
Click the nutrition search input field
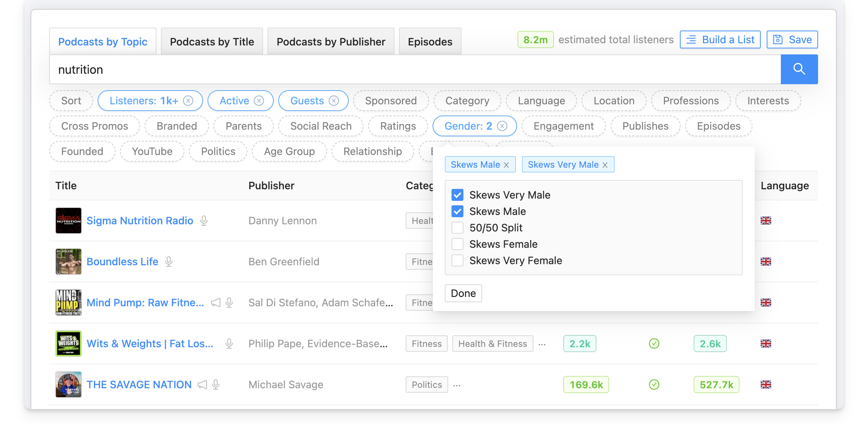(x=415, y=69)
